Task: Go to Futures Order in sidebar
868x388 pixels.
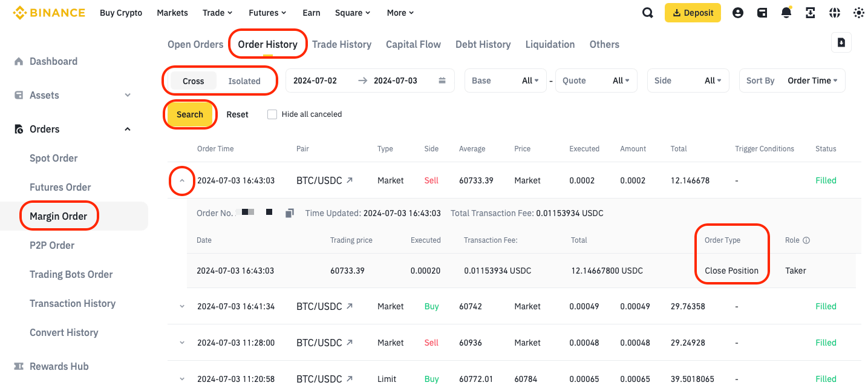Action: tap(60, 187)
